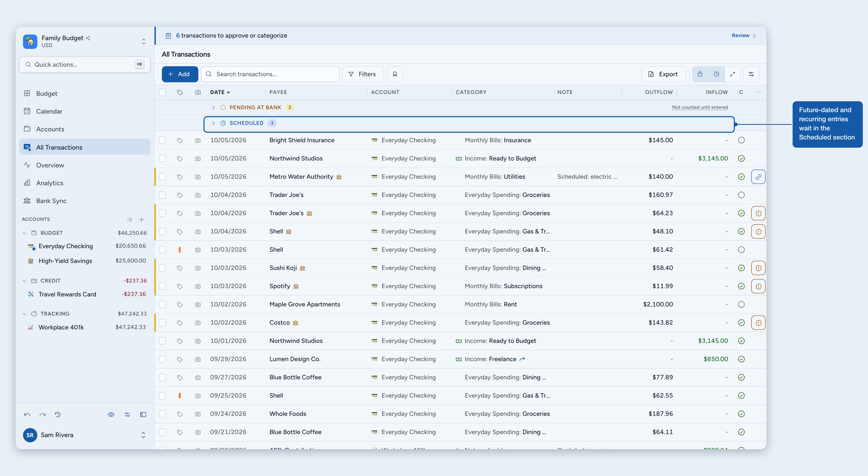Click the Review link in the banner
This screenshot has height=476, width=868.
point(744,35)
